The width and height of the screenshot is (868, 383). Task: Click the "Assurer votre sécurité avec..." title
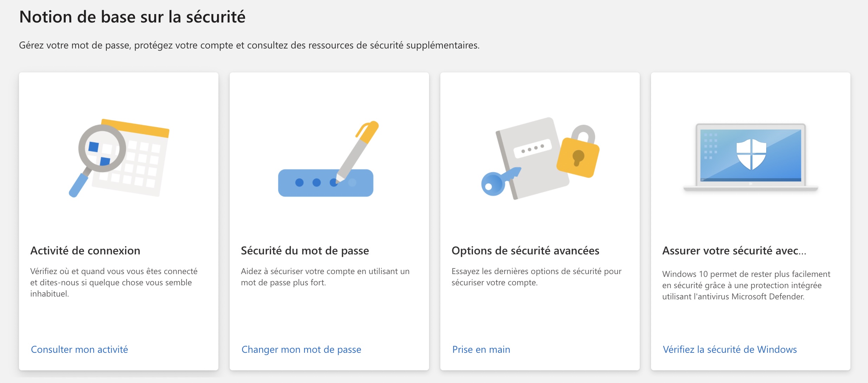[734, 251]
